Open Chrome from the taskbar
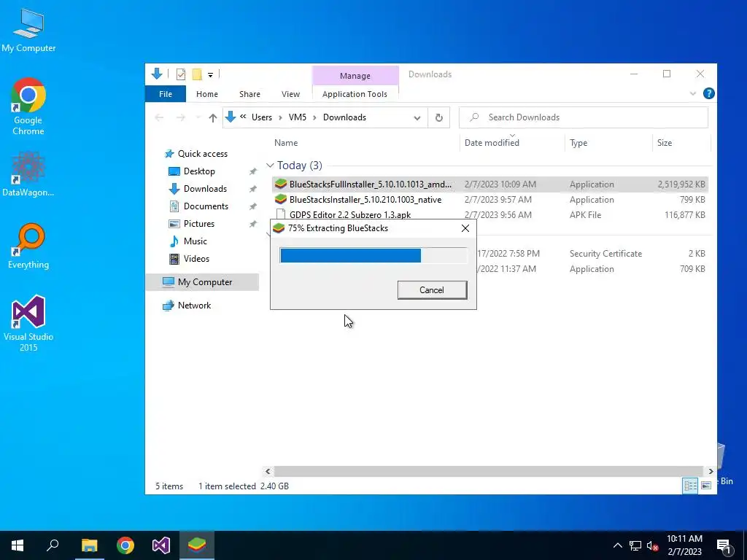 (x=125, y=545)
